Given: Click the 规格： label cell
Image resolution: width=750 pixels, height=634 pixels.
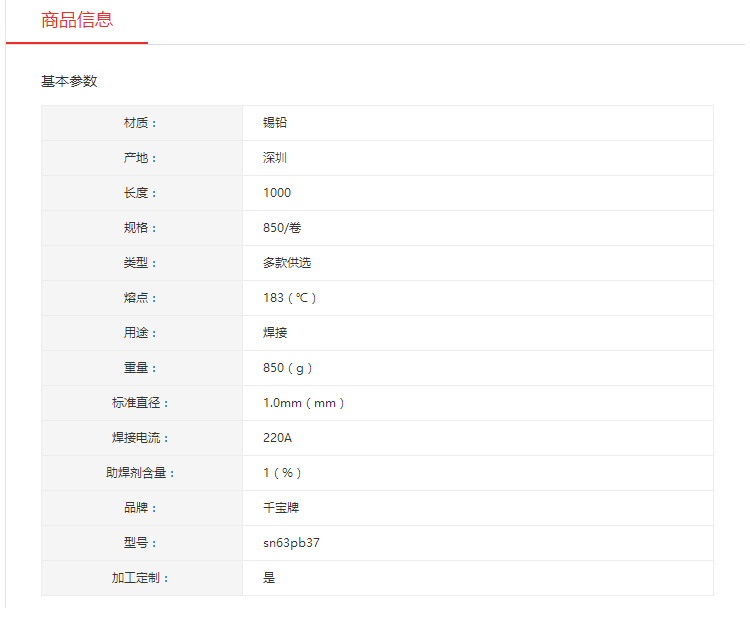Looking at the screenshot, I should click(142, 228).
